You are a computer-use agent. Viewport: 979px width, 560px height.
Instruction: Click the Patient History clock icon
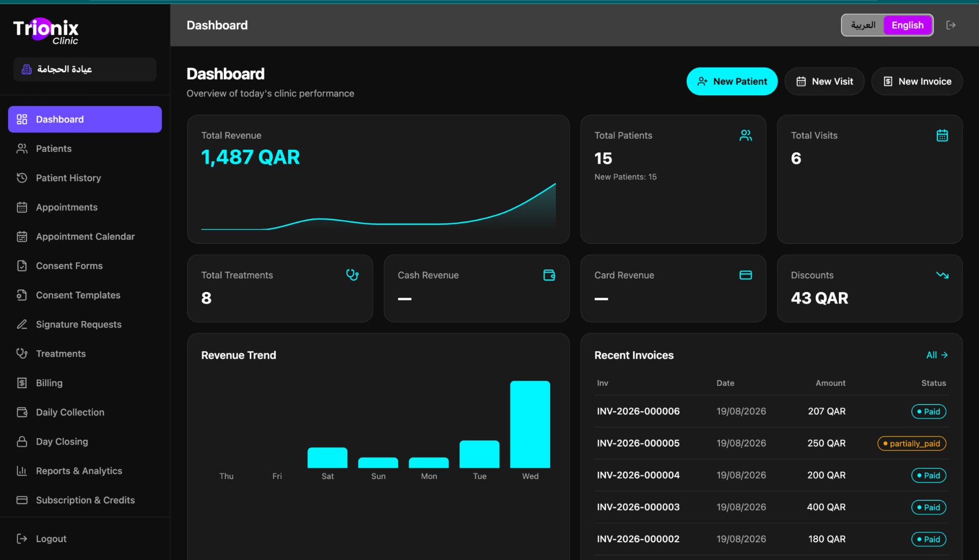point(22,178)
